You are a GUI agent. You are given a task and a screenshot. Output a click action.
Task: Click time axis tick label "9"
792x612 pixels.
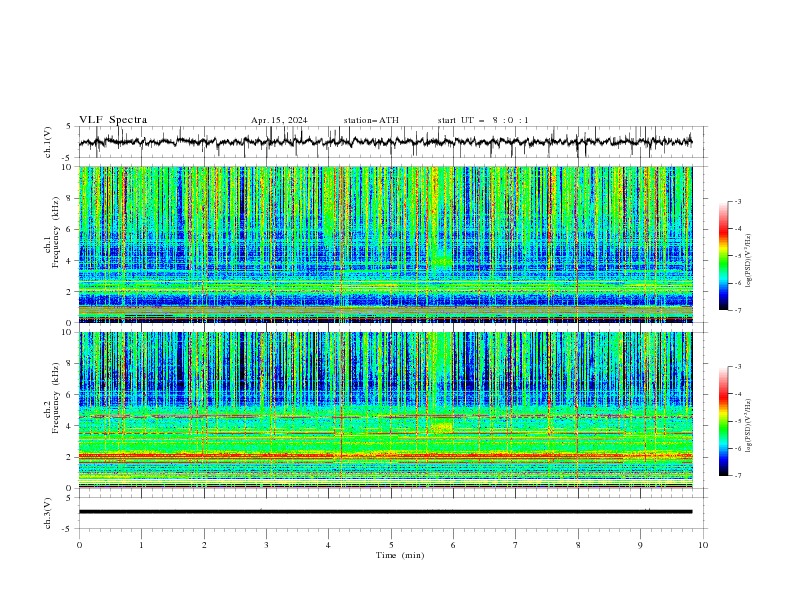pos(640,545)
